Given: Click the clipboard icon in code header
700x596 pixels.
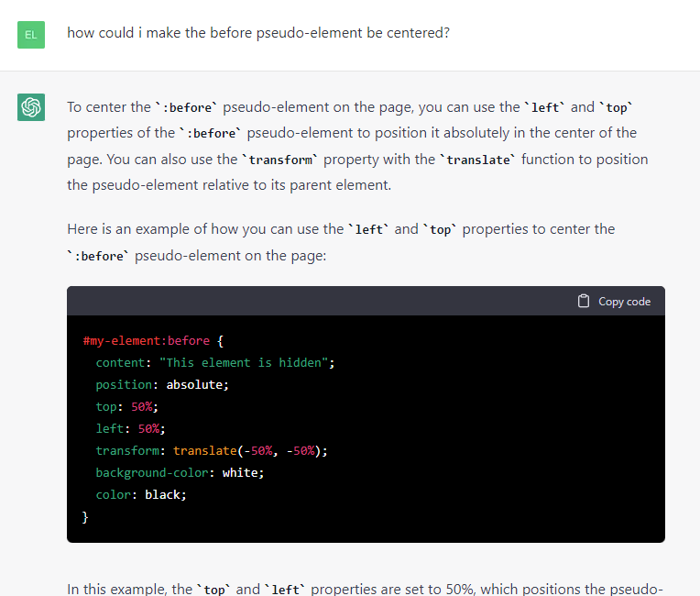Looking at the screenshot, I should pyautogui.click(x=584, y=301).
